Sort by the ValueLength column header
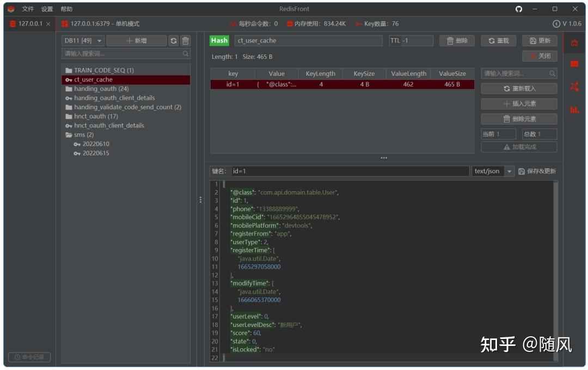This screenshot has height=370, width=588. point(408,74)
